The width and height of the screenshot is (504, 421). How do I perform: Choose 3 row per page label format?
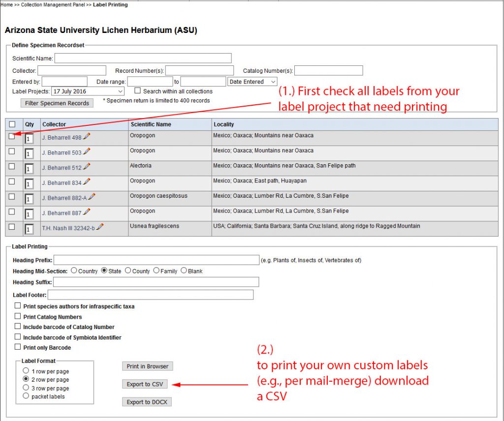pos(26,388)
